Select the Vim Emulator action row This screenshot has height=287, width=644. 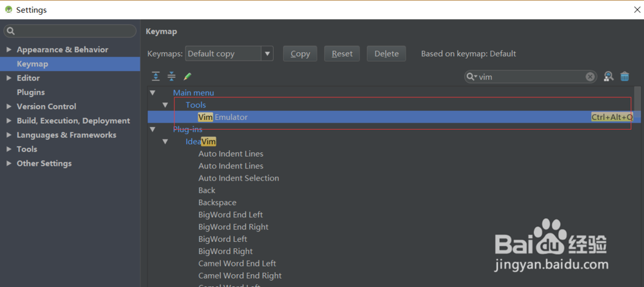(391, 117)
